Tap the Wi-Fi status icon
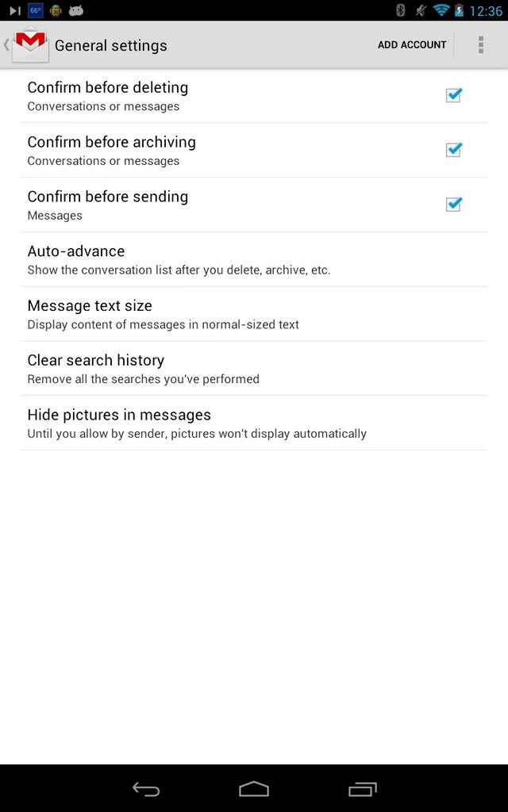 click(441, 10)
